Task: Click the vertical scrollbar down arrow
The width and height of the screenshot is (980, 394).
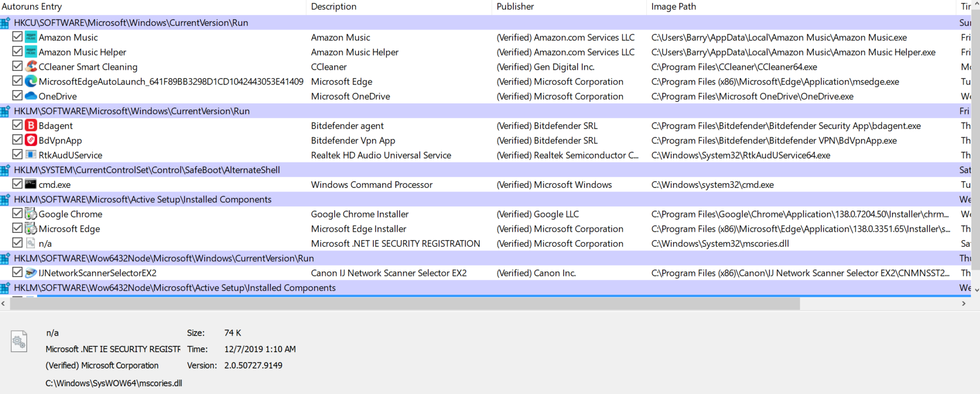Action: (976, 290)
